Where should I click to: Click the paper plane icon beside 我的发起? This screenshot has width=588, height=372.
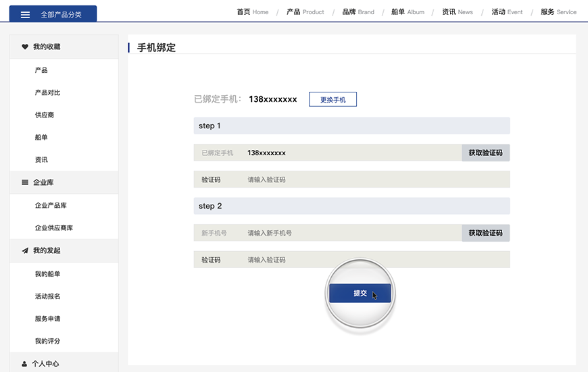click(x=25, y=250)
